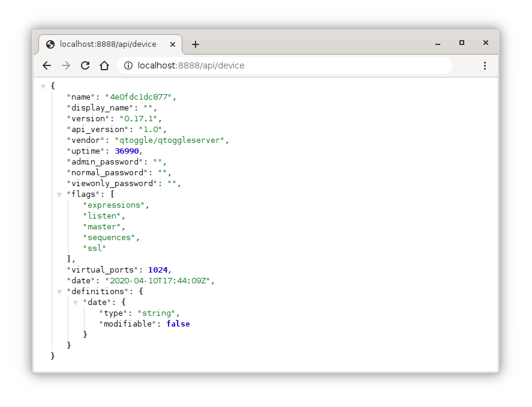Maximize the browser window
This screenshot has width=532, height=407.
coord(461,43)
